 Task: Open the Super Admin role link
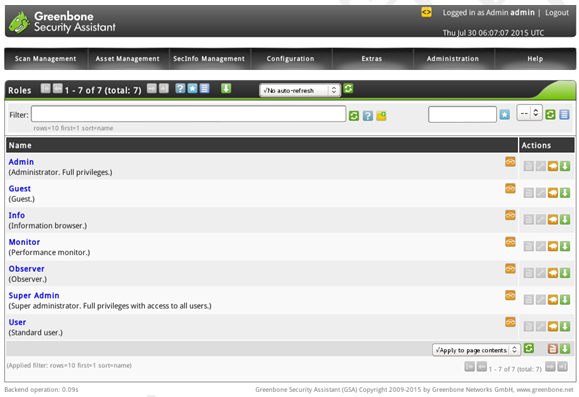[x=34, y=295]
